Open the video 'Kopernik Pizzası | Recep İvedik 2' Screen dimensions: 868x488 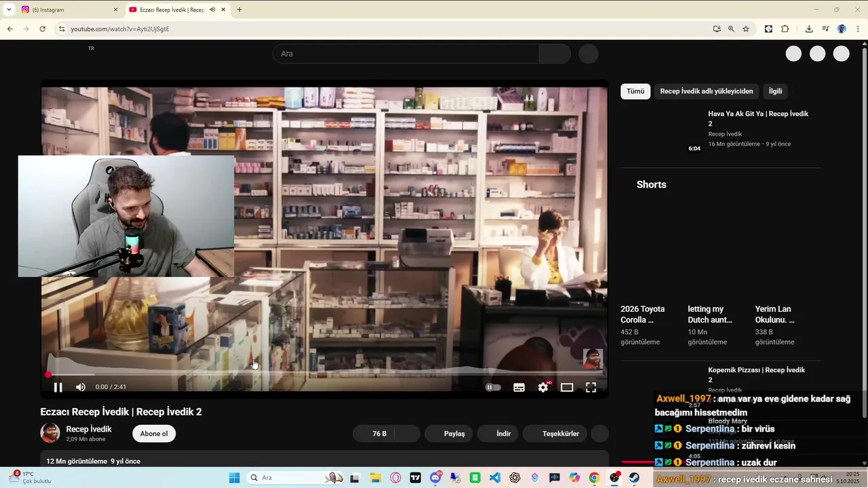click(756, 375)
